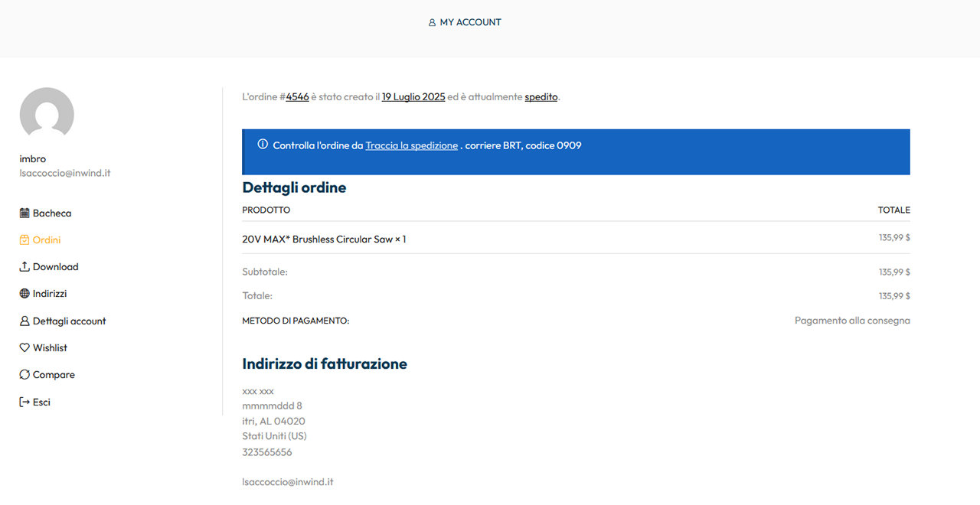Screen dimensions: 980x505
Task: Click the Indirizzi globe icon
Action: tap(24, 294)
